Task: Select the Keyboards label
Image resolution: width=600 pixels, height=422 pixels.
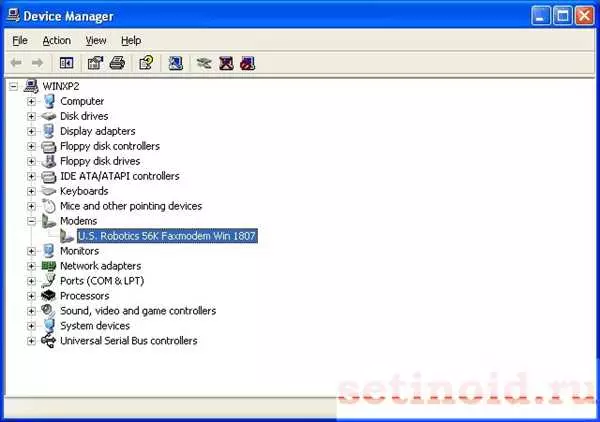Action: 84,191
